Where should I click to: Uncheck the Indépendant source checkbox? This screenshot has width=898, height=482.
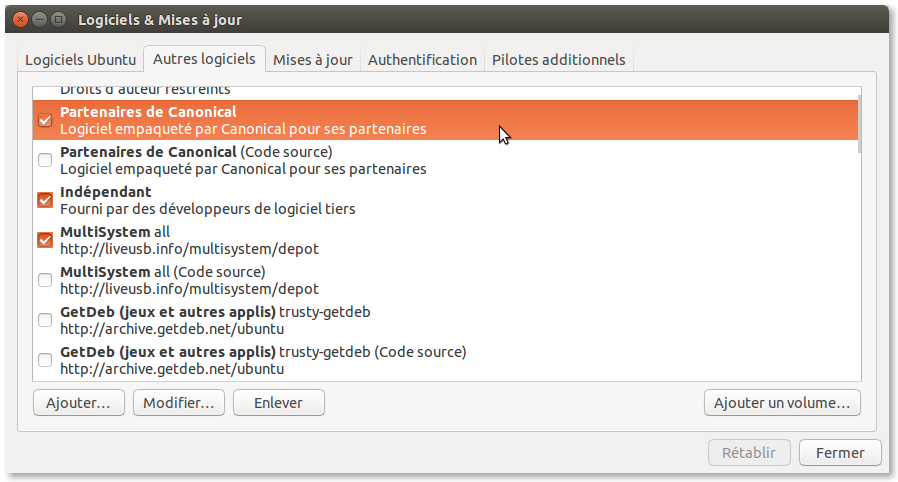click(45, 200)
